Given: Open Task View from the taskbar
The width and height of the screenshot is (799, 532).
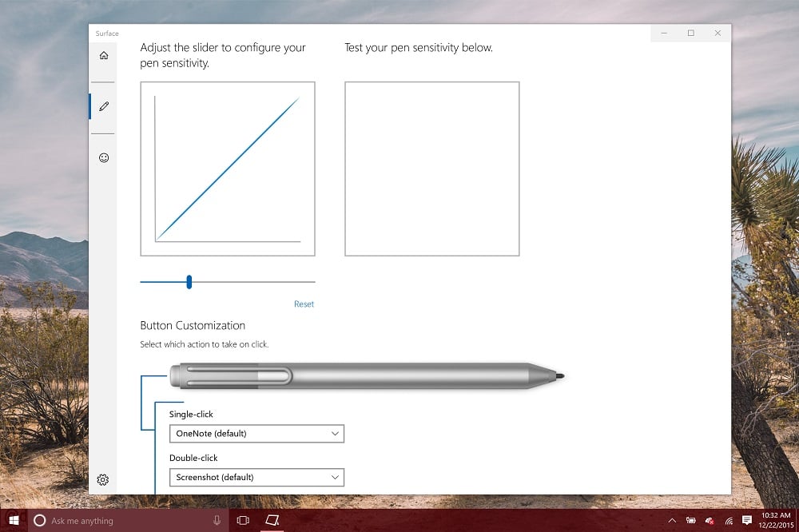Looking at the screenshot, I should [242, 520].
